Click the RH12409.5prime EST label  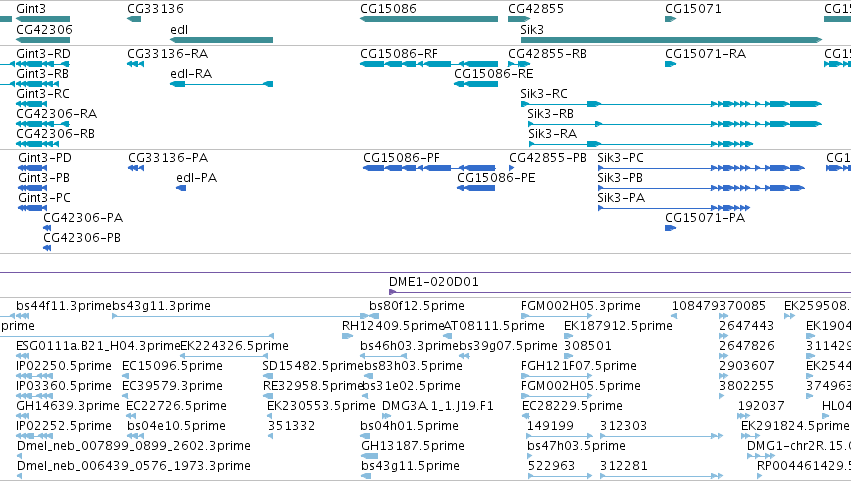pyautogui.click(x=393, y=326)
